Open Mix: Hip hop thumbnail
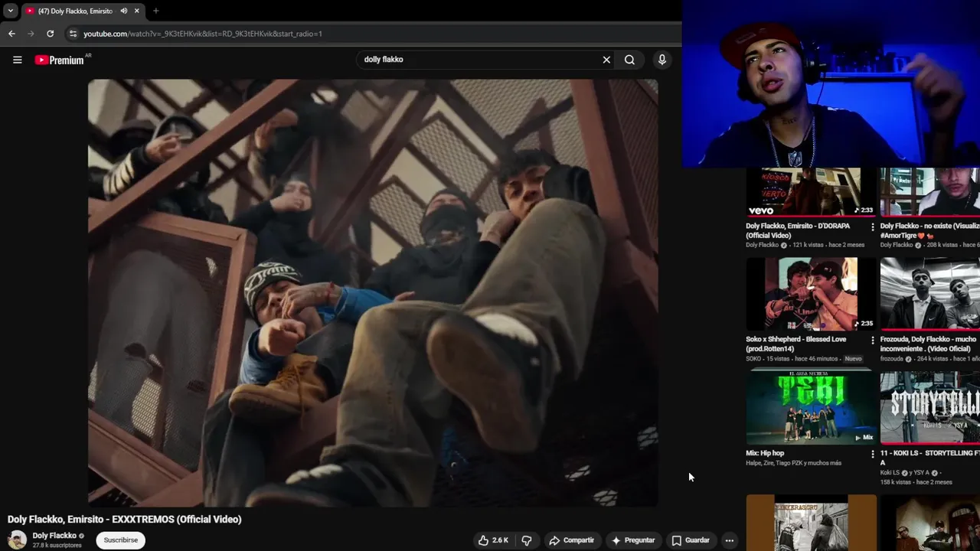 811,407
